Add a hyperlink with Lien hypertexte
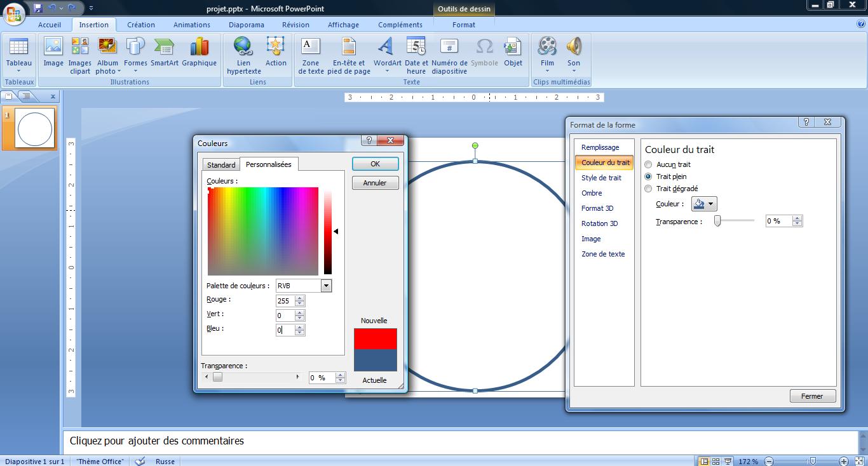The width and height of the screenshot is (868, 466). click(x=244, y=56)
